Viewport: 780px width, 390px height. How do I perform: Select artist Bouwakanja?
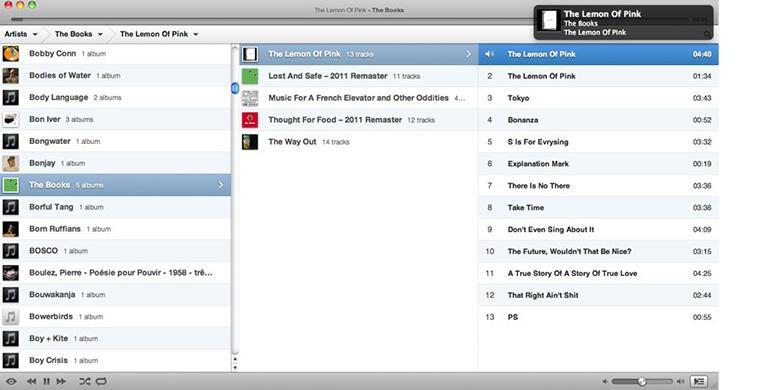click(x=115, y=294)
